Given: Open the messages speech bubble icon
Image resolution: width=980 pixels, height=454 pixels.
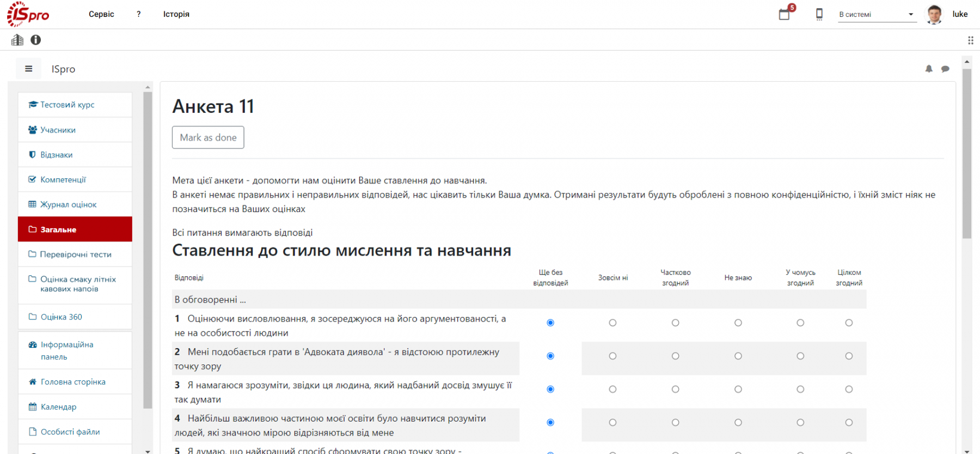Looking at the screenshot, I should (x=945, y=69).
